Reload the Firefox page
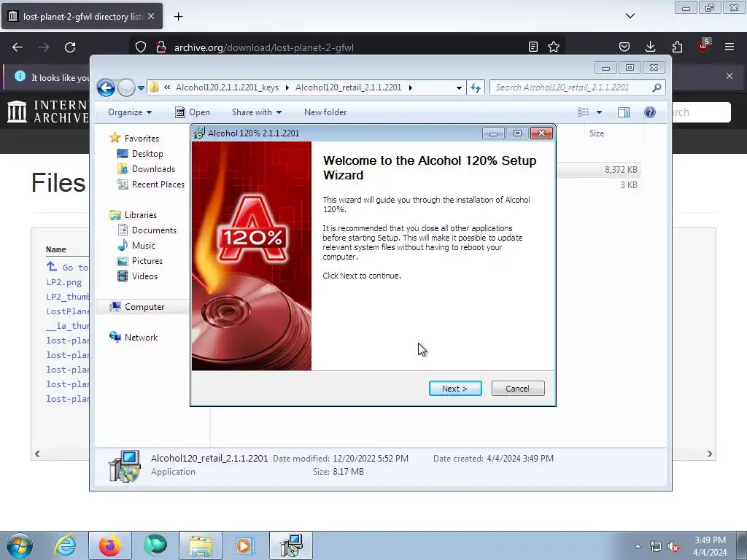Image resolution: width=747 pixels, height=560 pixels. [70, 47]
